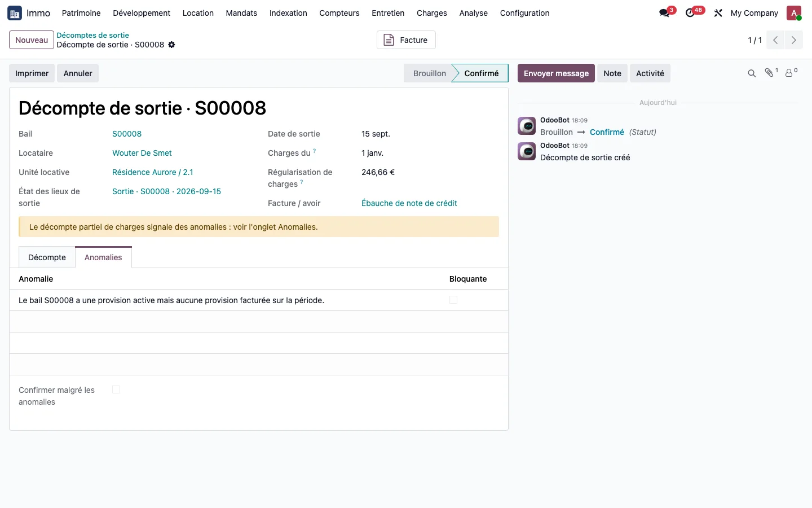Open 'Sortie · S00008 · 2026-09-15' inspection link
Image resolution: width=812 pixels, height=508 pixels.
pyautogui.click(x=166, y=191)
